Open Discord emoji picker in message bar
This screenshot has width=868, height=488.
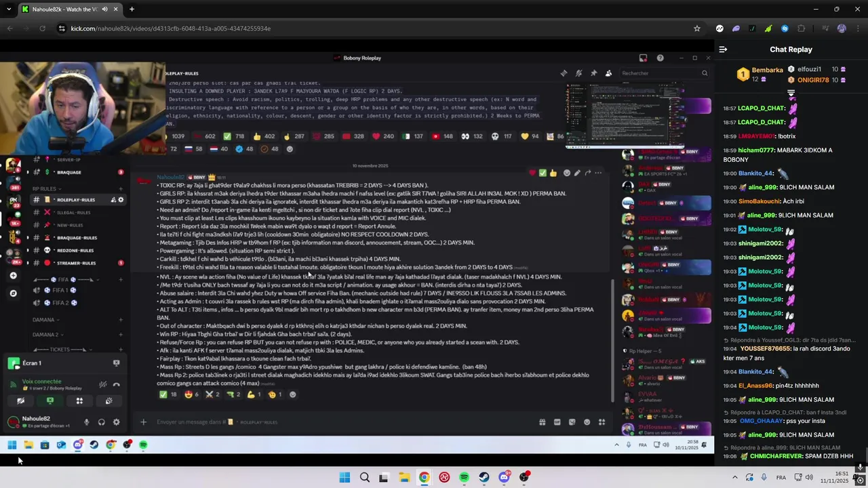click(x=587, y=422)
